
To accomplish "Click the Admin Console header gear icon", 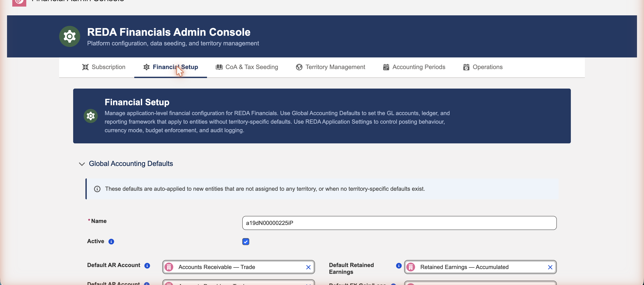I will click(x=69, y=37).
